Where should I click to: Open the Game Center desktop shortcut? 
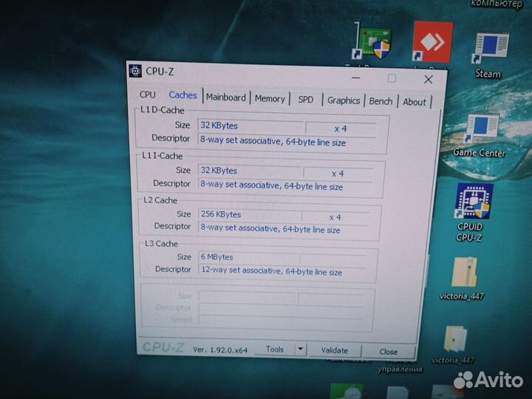click(480, 134)
